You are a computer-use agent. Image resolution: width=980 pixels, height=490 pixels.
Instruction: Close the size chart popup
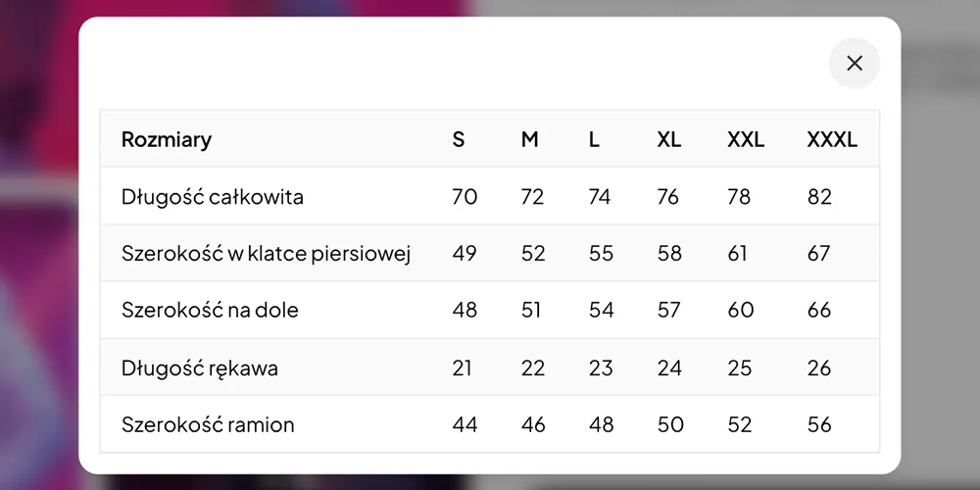point(855,63)
